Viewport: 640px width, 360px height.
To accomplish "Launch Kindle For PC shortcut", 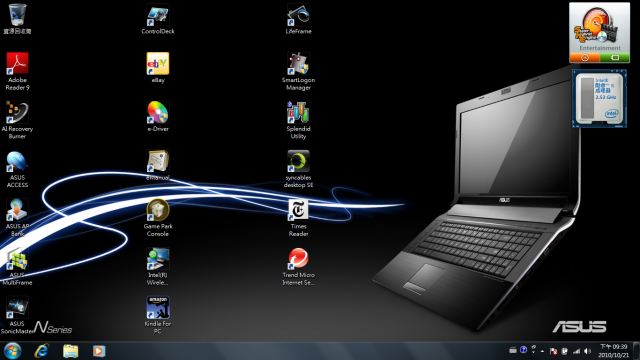I will (x=158, y=315).
